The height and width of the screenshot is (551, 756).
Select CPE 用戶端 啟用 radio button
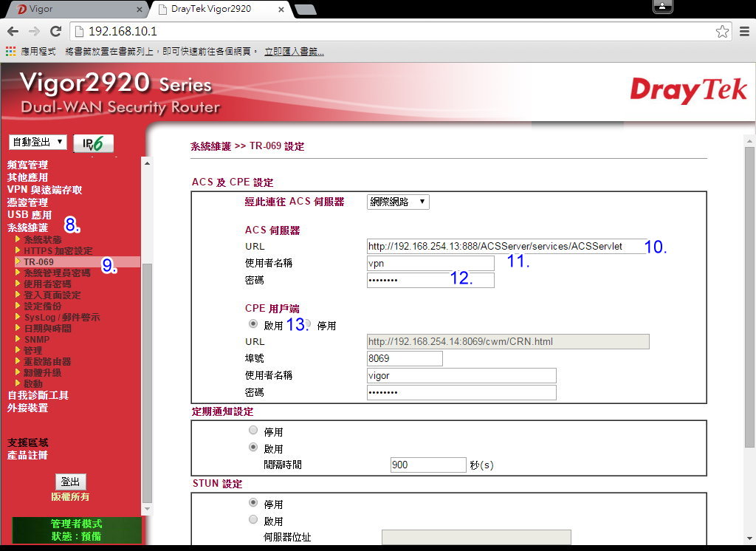point(253,324)
